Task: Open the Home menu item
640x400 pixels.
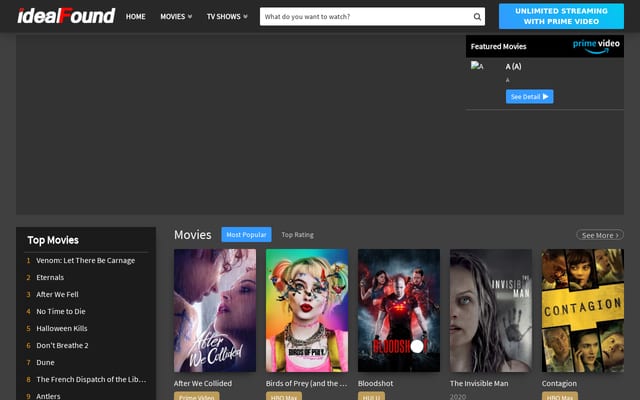Action: point(136,17)
